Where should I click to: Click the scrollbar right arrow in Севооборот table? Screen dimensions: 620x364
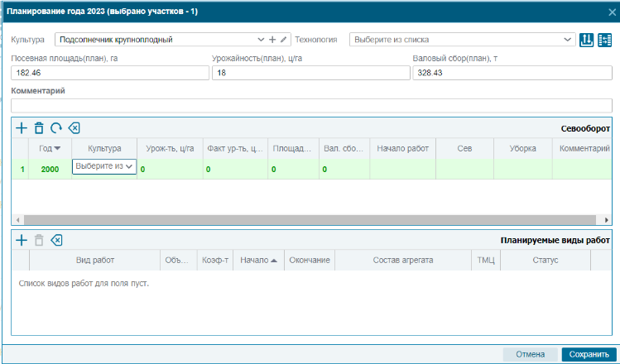(607, 220)
